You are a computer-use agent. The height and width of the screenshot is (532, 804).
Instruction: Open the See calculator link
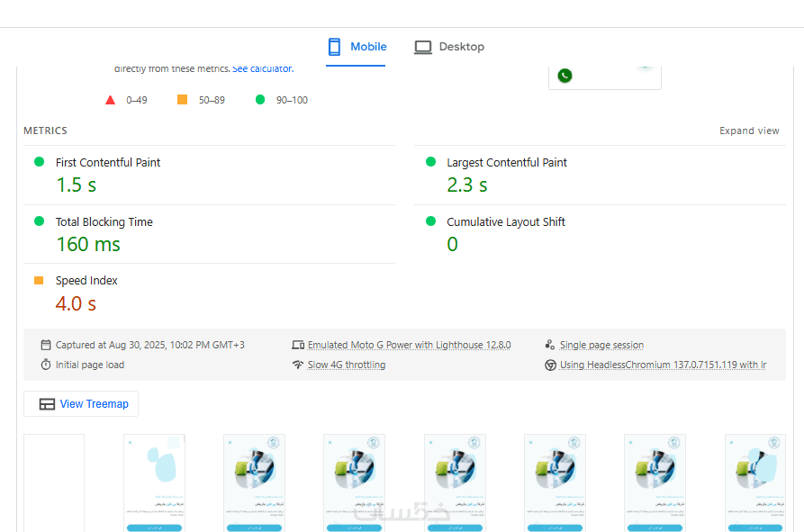pyautogui.click(x=263, y=68)
